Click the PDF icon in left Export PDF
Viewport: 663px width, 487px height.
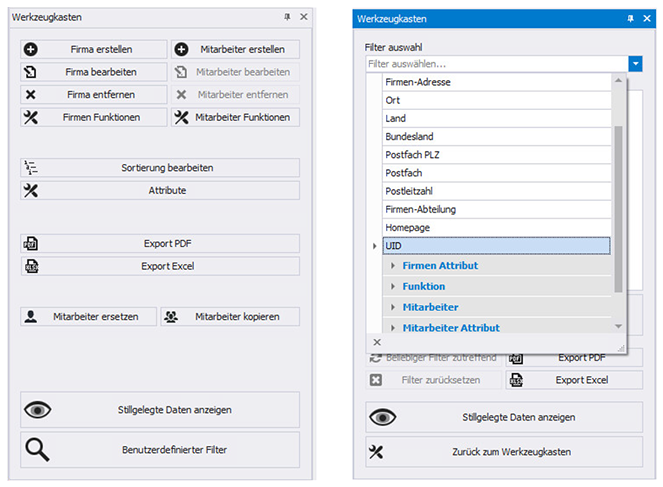tap(30, 244)
